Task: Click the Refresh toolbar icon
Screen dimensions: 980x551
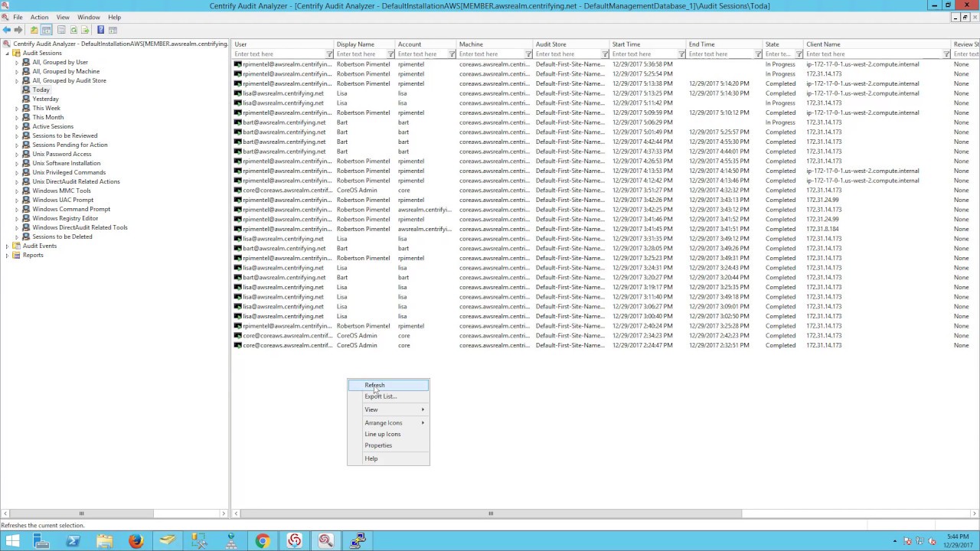Action: [x=73, y=30]
